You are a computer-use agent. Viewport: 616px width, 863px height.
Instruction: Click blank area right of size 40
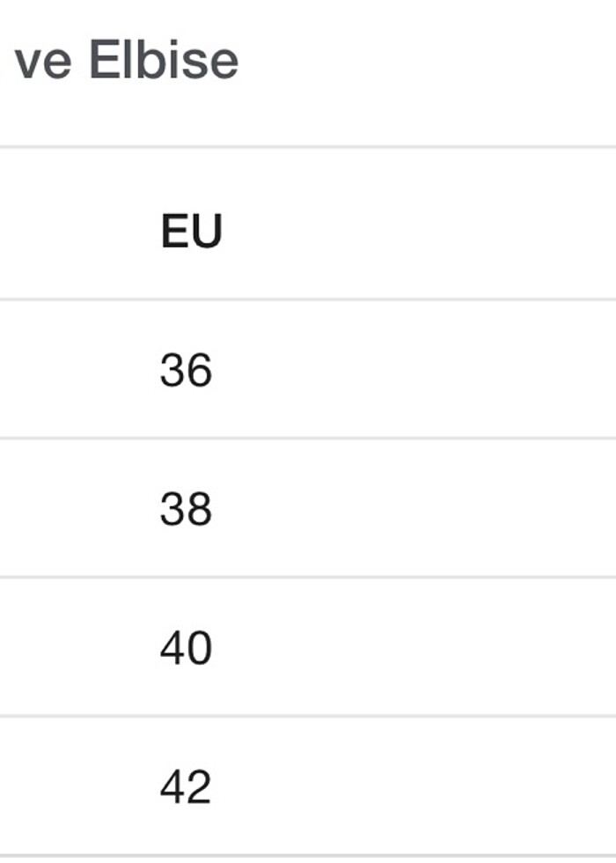click(440, 648)
